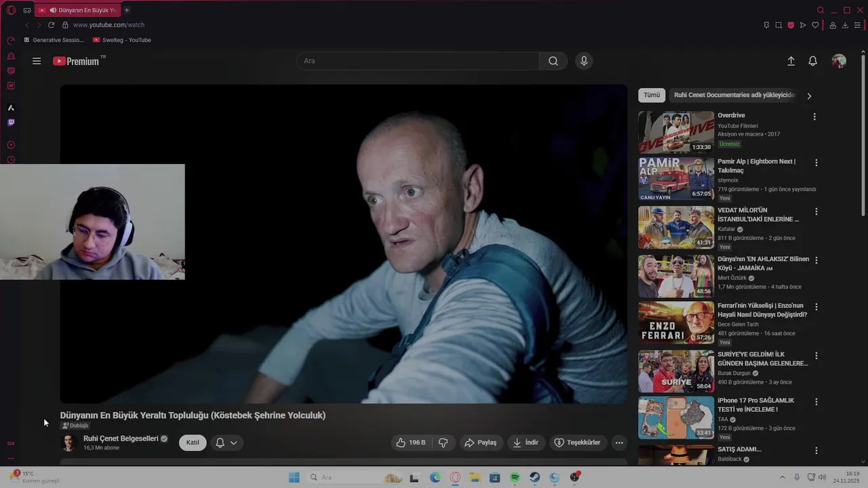Viewport: 868px width, 488px height.
Task: Open File Explorer from taskbar
Action: tap(475, 478)
